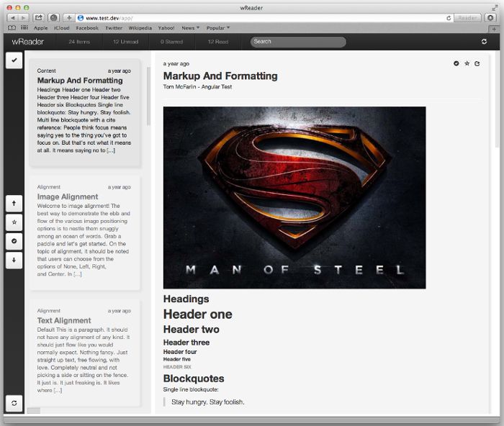This screenshot has height=426, width=504.
Task: Open article original via share arrow icon
Action: pos(477,63)
